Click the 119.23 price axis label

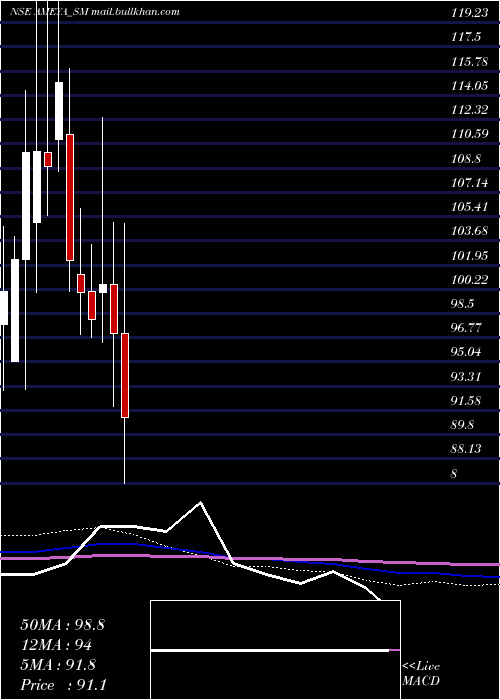click(469, 13)
